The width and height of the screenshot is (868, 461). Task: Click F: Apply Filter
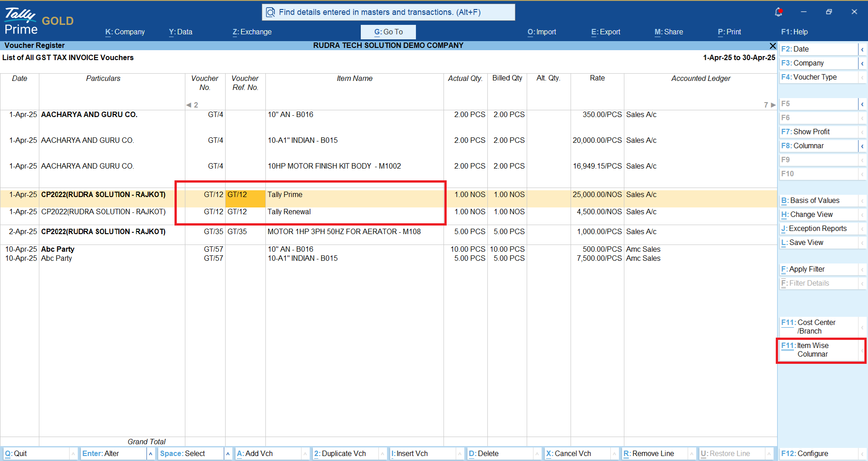tap(819, 269)
